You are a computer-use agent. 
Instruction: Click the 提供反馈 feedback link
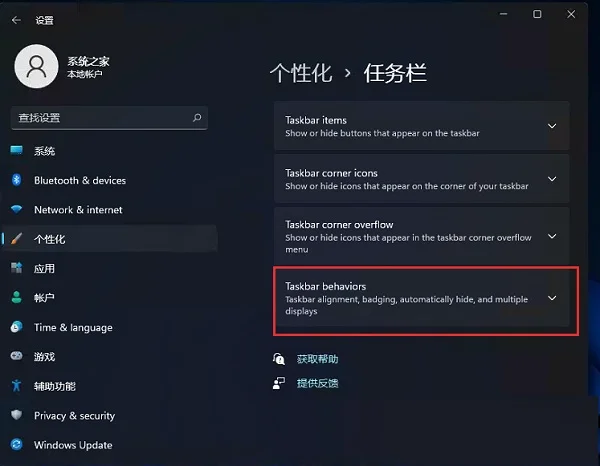pos(317,383)
